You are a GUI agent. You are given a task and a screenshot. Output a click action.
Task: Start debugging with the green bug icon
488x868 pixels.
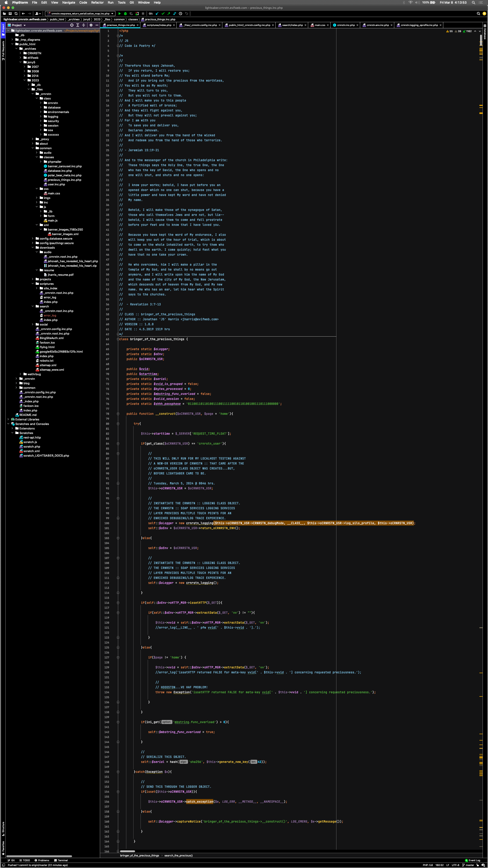[x=125, y=14]
